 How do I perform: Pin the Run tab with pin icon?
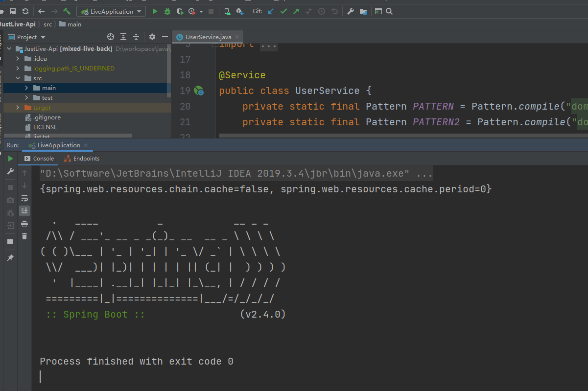point(10,258)
